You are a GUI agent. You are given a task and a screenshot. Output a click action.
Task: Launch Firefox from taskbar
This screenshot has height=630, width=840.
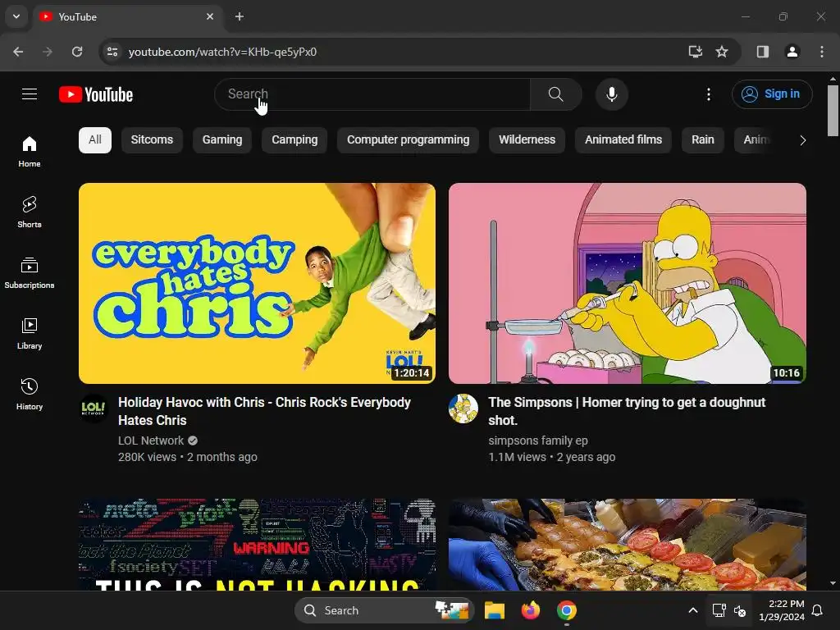pos(531,610)
